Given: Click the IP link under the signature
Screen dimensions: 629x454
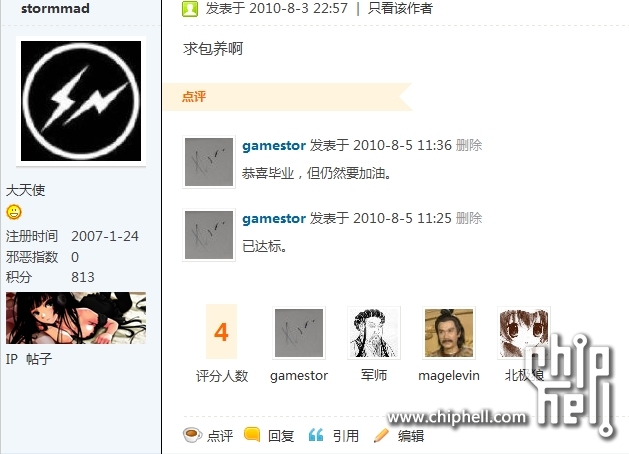Looking at the screenshot, I should pos(12,359).
